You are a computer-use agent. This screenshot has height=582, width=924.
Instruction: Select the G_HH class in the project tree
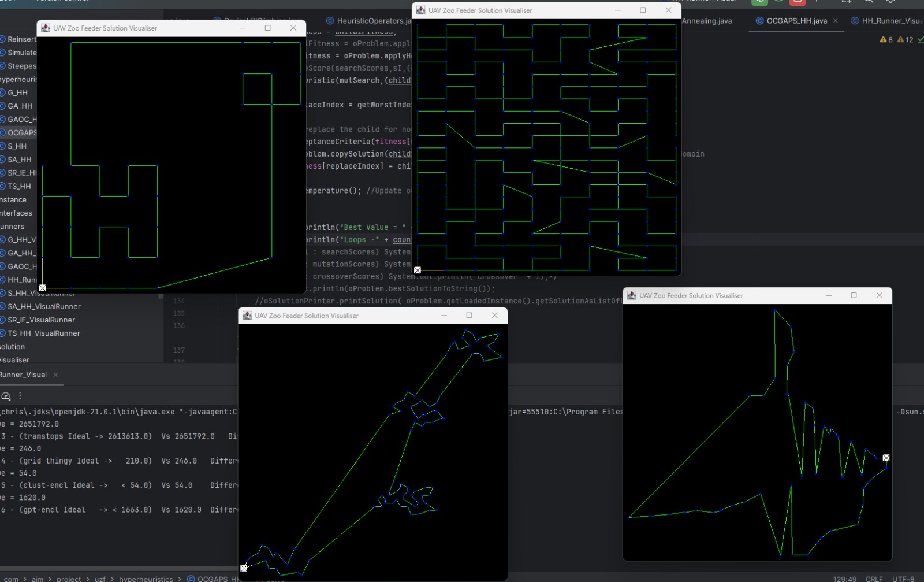coord(17,92)
